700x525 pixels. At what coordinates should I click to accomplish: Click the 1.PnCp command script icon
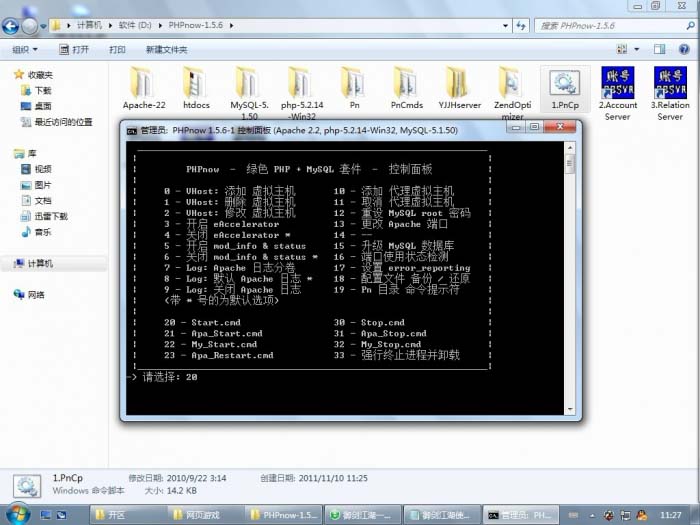click(x=565, y=84)
